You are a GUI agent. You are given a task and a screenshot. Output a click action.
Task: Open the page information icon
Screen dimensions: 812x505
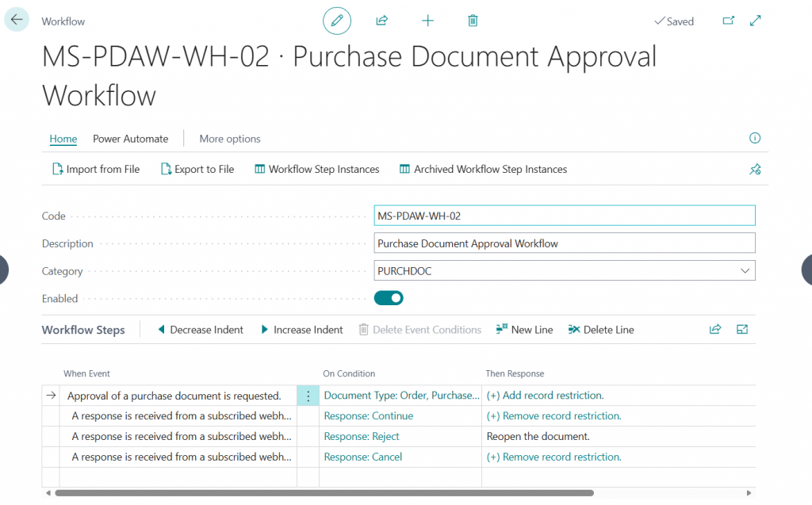click(x=754, y=138)
